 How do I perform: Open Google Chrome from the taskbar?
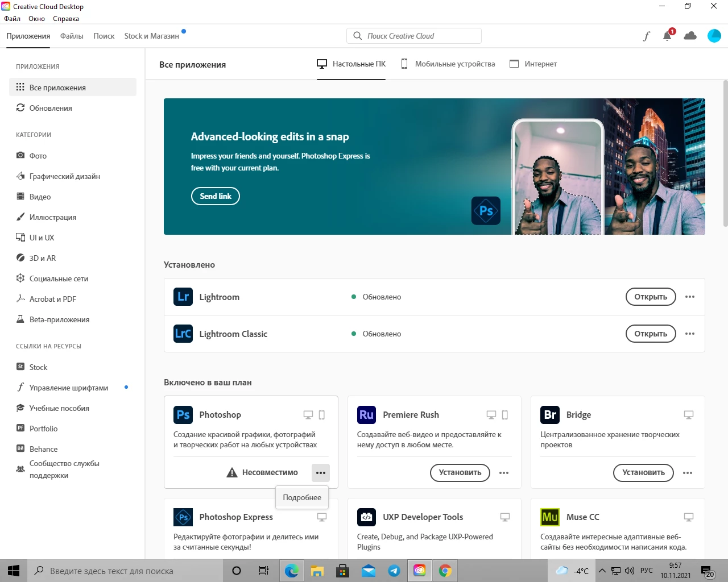[445, 571]
